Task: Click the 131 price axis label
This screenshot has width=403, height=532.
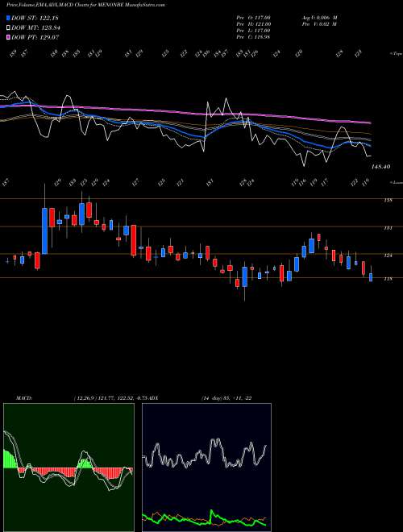Action: click(x=388, y=228)
